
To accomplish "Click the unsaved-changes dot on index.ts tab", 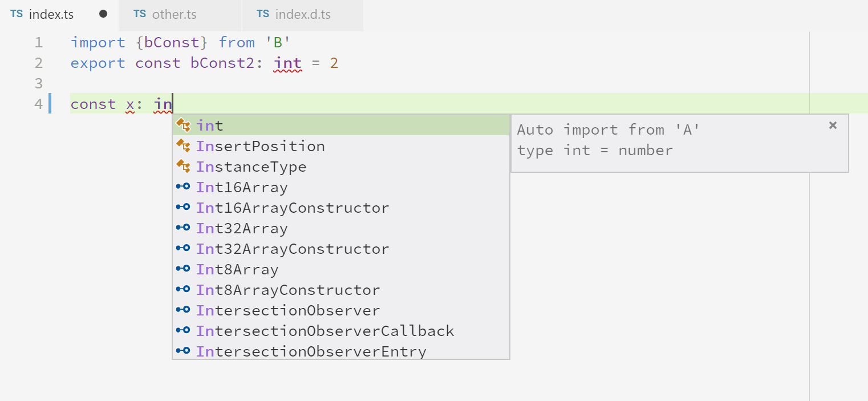I will 102,13.
